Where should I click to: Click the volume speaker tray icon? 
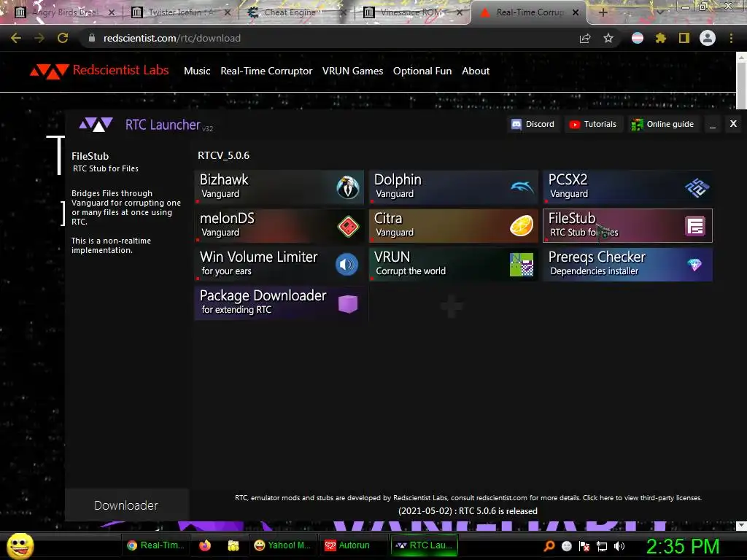point(619,546)
